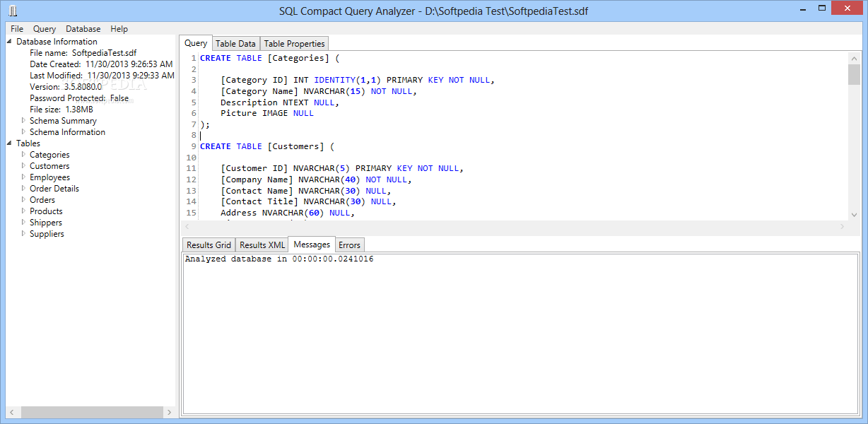Image resolution: width=868 pixels, height=424 pixels.
Task: Click the CREATE TABLE [Categories] line
Action: (270, 58)
